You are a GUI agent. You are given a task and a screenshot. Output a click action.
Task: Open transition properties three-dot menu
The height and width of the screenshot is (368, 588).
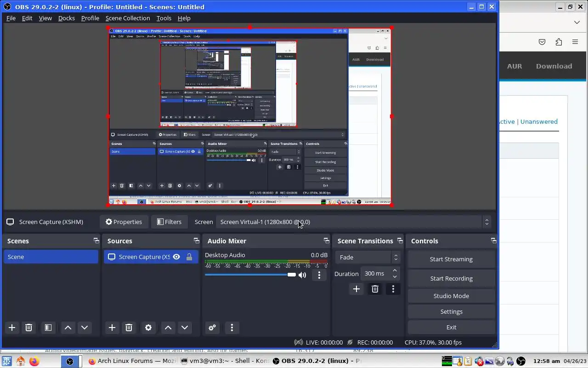pos(393,289)
